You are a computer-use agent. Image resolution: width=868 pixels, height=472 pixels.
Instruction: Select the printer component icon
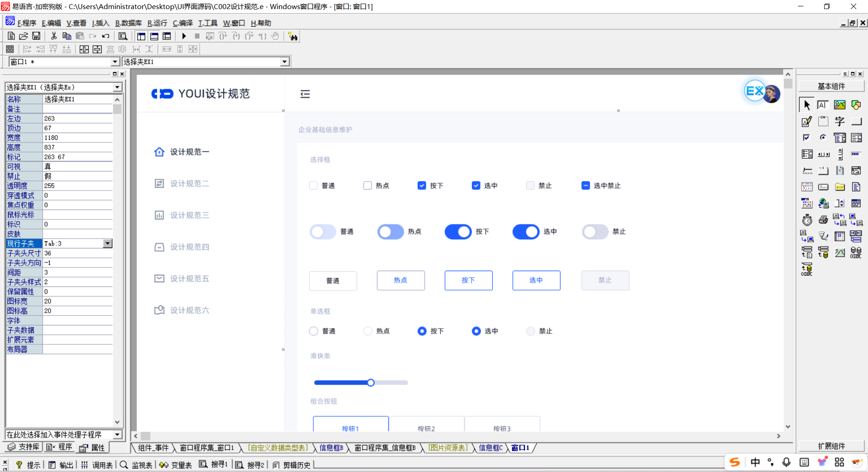point(823,220)
